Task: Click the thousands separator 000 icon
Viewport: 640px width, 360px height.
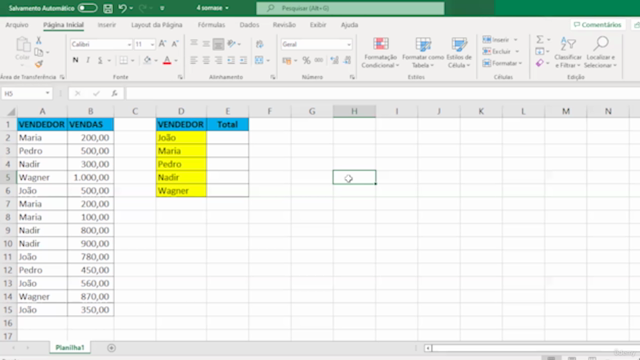Action: tap(319, 60)
